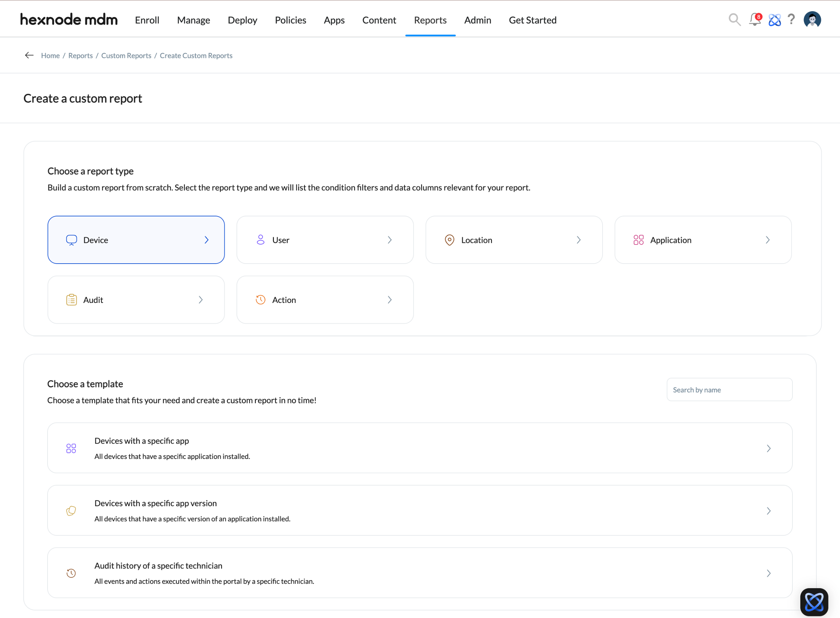This screenshot has width=840, height=618.
Task: Choose 'Devices with a specific app' template title
Action: pyautogui.click(x=141, y=441)
